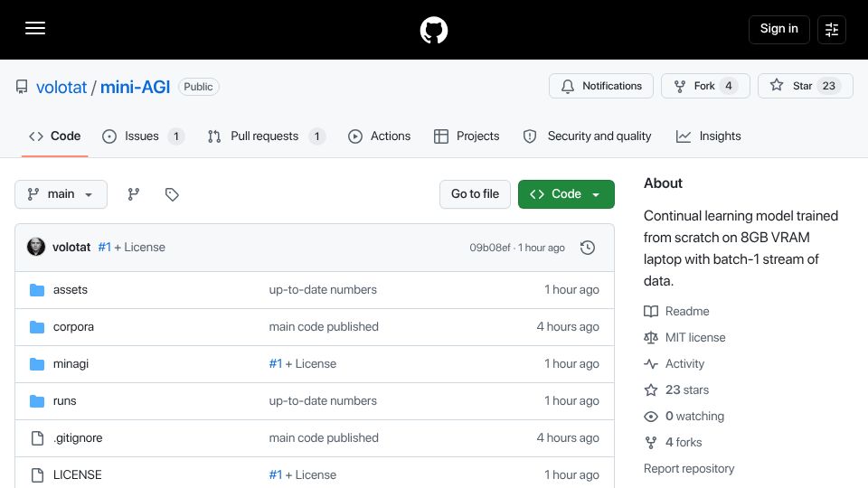View 23 stars link
The image size is (868, 488).
(676, 390)
